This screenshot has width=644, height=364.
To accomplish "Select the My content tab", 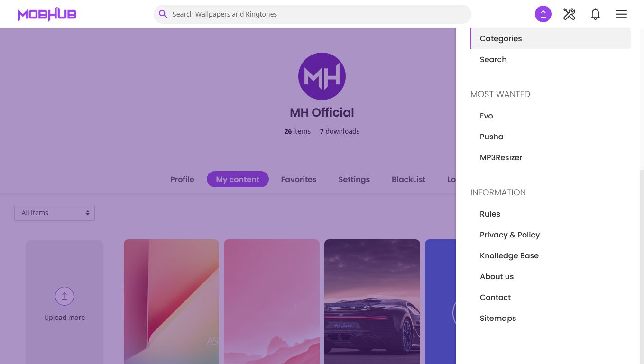I will click(x=238, y=179).
